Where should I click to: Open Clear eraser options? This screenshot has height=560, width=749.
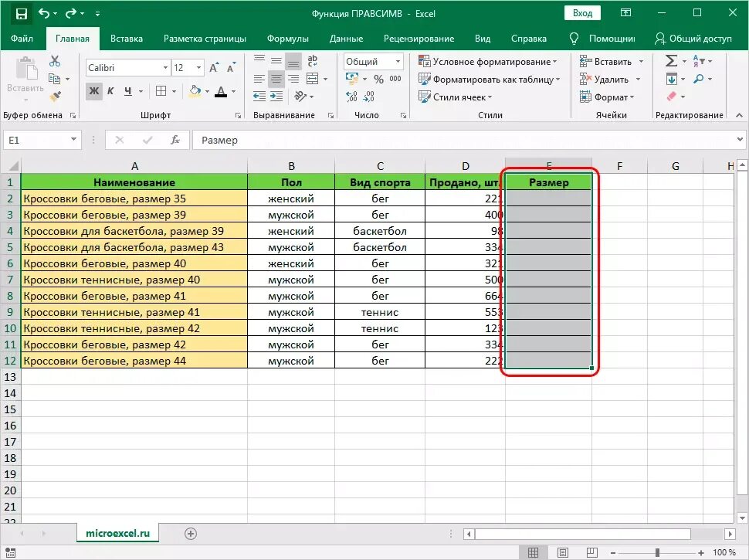click(x=671, y=97)
